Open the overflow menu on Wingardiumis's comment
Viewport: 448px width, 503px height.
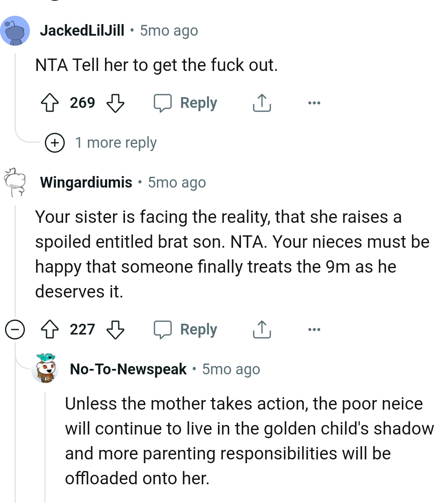point(314,329)
